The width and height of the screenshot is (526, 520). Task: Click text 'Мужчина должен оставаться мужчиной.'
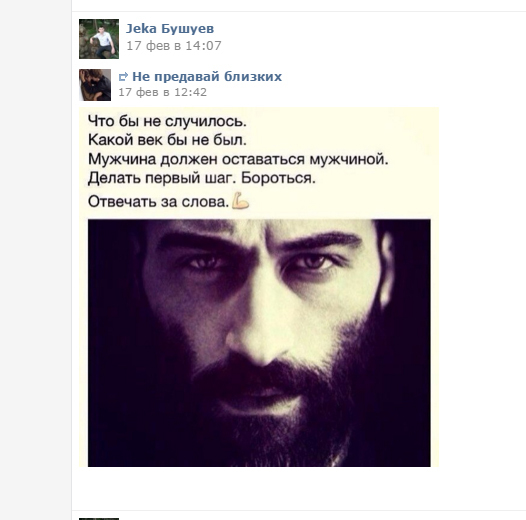click(238, 159)
